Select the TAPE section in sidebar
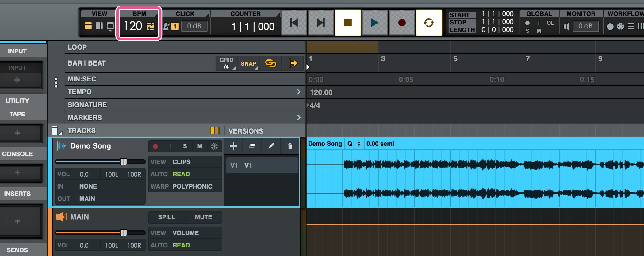This screenshot has width=644, height=256. 17,114
